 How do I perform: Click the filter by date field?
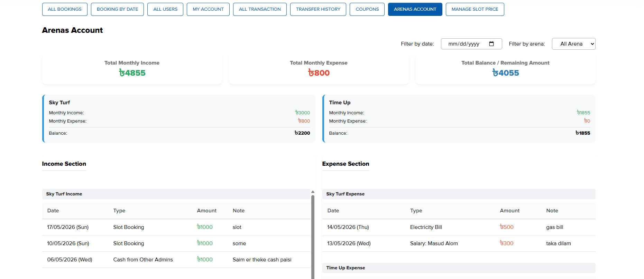(x=471, y=44)
